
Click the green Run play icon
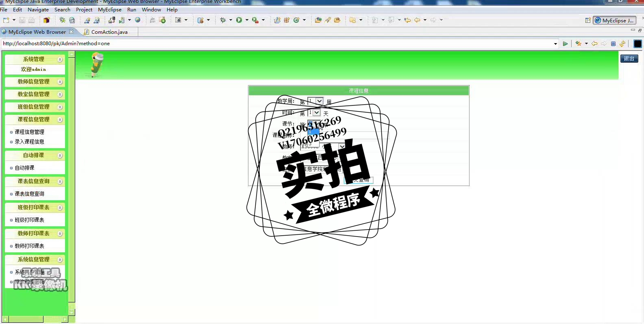tap(239, 20)
